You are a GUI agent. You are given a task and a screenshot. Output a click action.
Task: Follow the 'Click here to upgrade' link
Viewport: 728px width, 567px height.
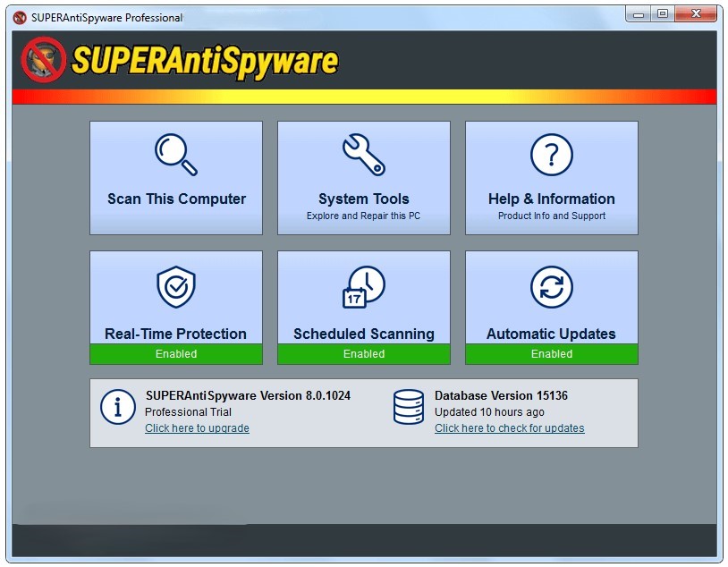coord(197,428)
